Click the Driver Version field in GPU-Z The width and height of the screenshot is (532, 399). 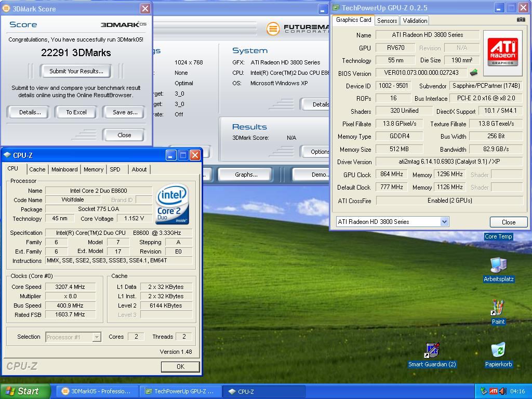click(449, 162)
